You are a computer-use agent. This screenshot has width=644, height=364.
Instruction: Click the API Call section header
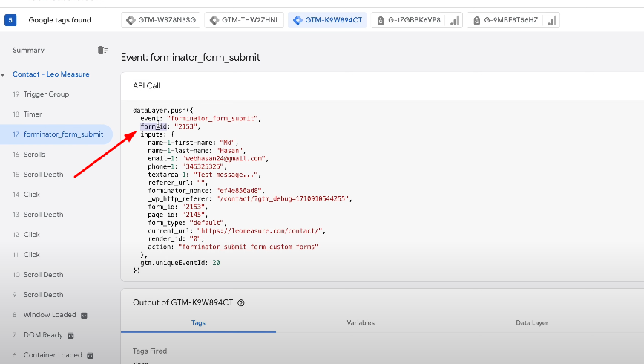tap(146, 85)
